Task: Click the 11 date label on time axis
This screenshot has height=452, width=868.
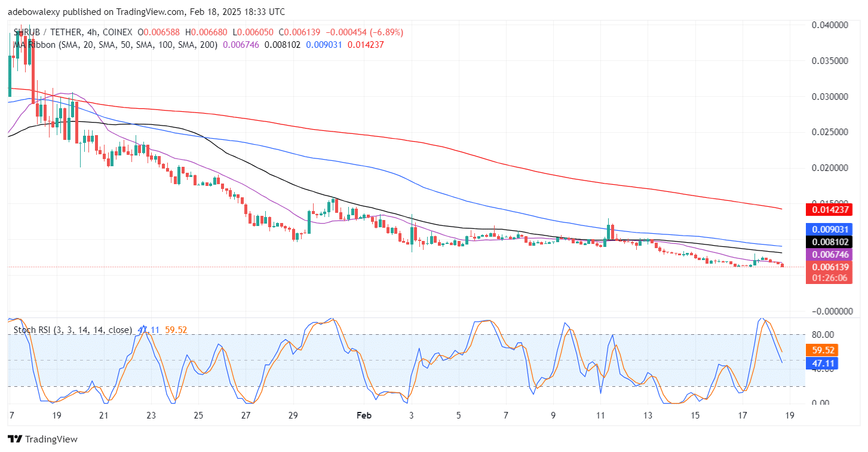Action: [600, 415]
